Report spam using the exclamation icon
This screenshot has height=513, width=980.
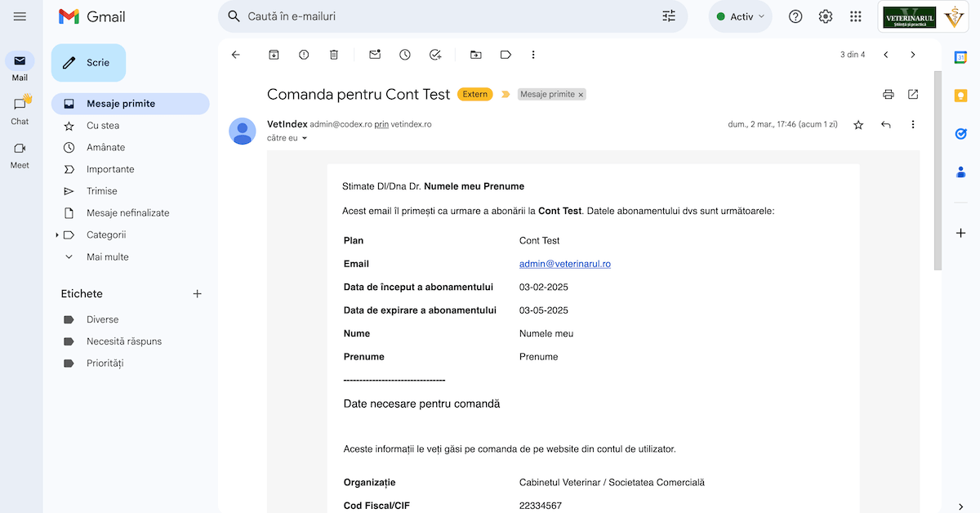click(x=304, y=55)
